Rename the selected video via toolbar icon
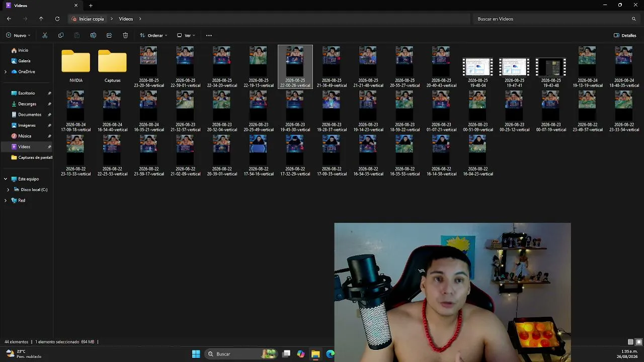The image size is (644, 362). point(93,35)
